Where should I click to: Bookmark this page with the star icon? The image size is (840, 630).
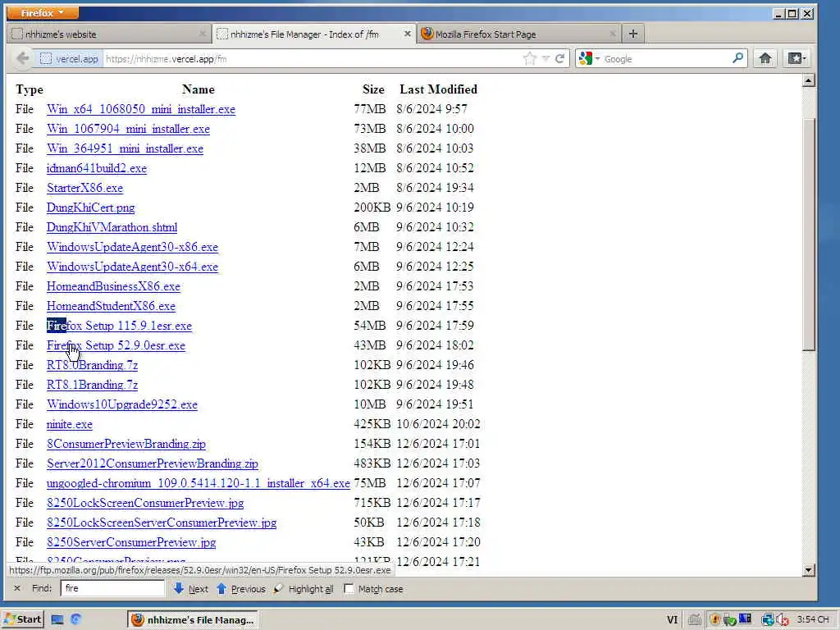[529, 58]
